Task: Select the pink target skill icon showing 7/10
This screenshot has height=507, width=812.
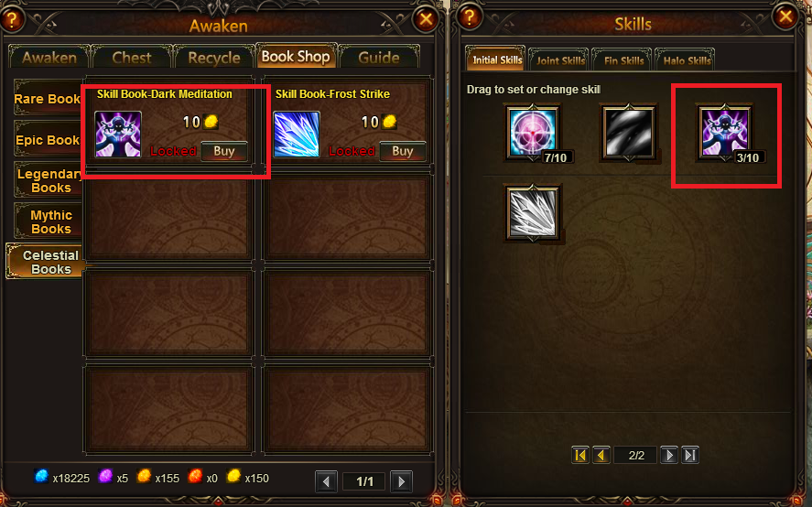Action: [533, 132]
